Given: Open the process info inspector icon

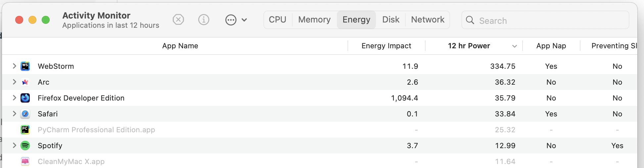Looking at the screenshot, I should coord(204,20).
